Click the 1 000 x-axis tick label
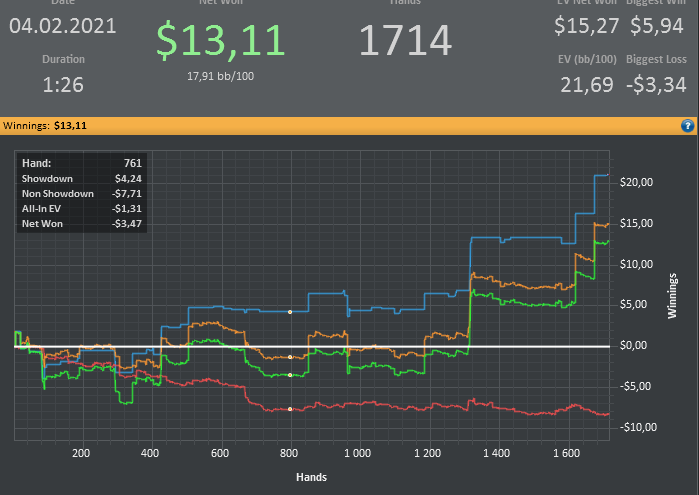 tap(358, 454)
